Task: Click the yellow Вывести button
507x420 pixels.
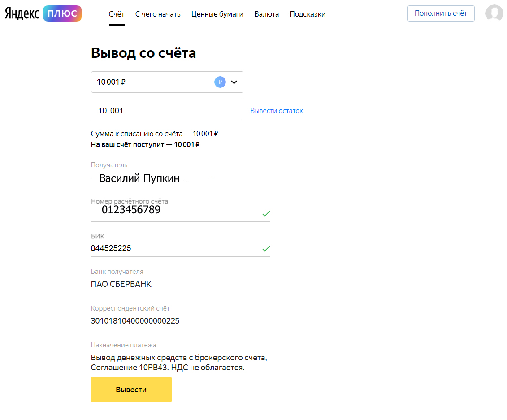Action: click(x=131, y=389)
